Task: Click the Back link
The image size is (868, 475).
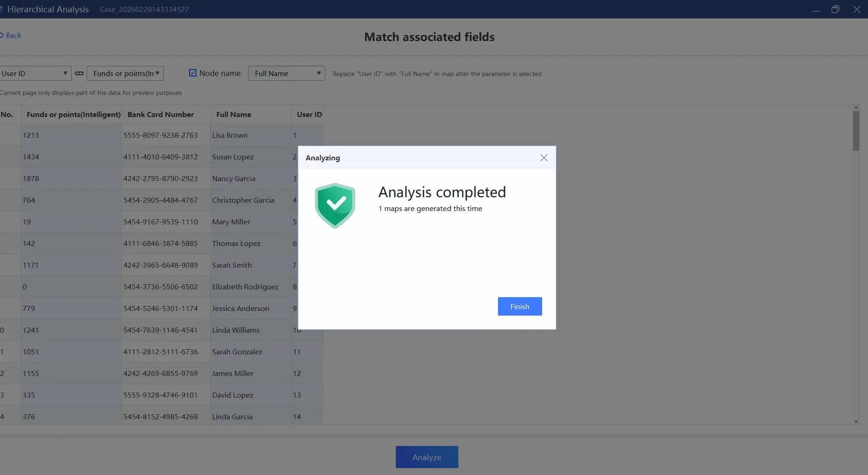Action: point(13,35)
